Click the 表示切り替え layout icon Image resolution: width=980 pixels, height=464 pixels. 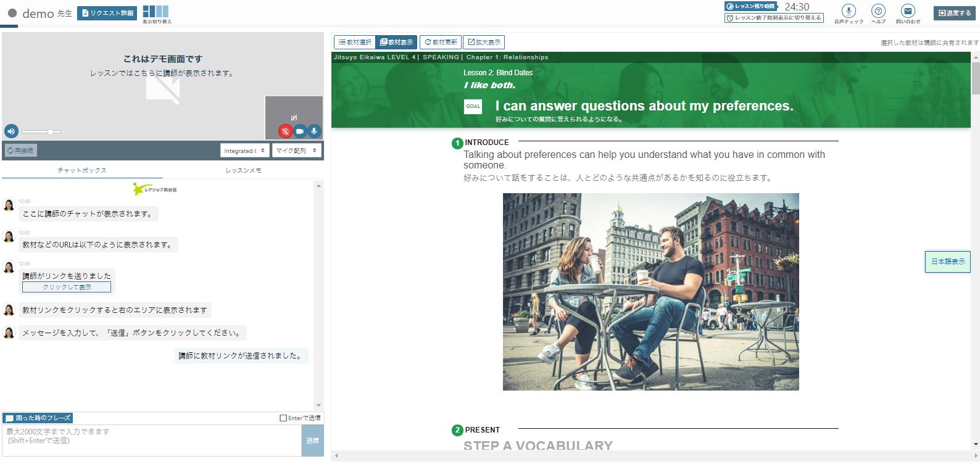156,12
